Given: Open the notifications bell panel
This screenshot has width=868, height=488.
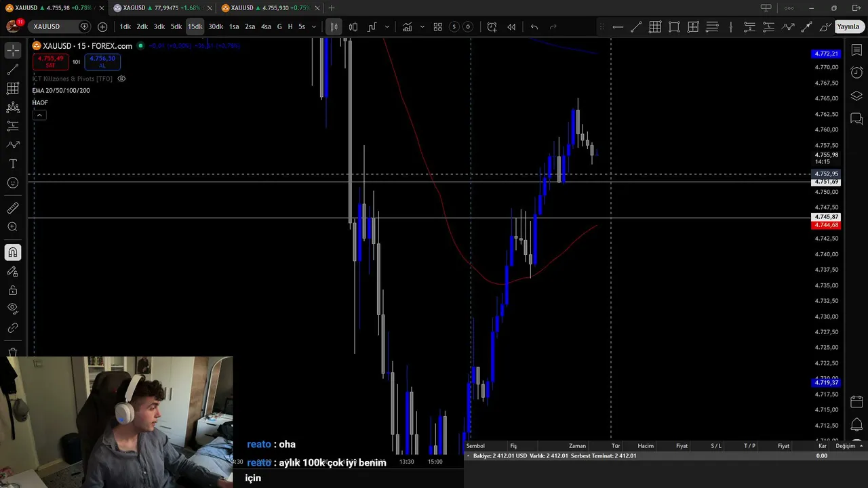Looking at the screenshot, I should coord(856,424).
